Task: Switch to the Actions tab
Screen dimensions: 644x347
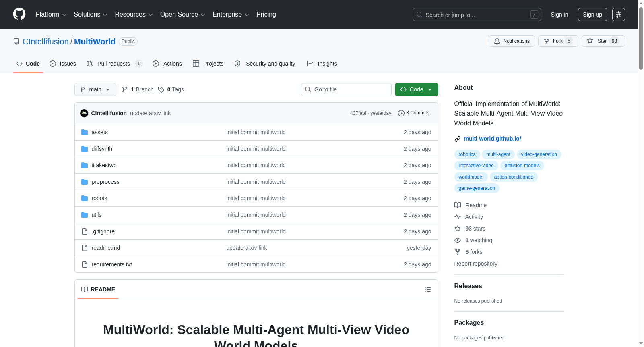Action: [x=167, y=64]
